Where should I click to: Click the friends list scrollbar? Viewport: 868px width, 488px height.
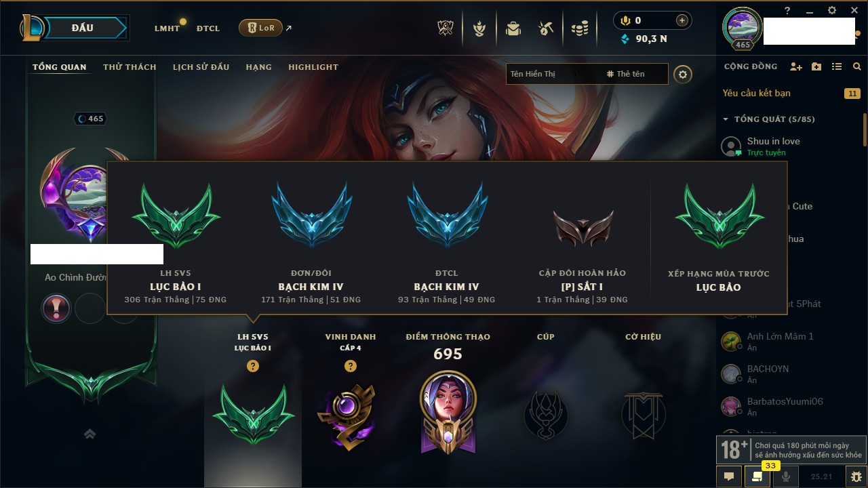(865, 129)
